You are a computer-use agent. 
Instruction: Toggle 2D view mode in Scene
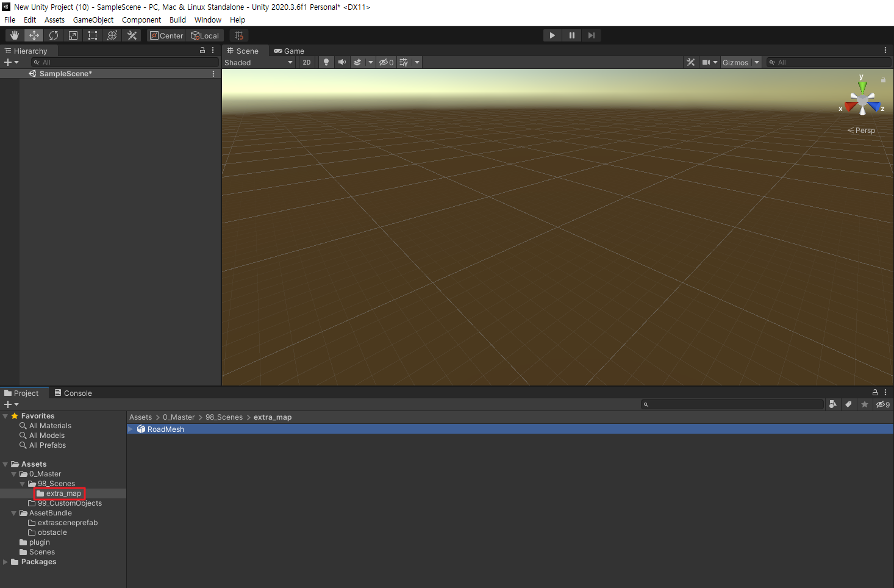pos(307,62)
